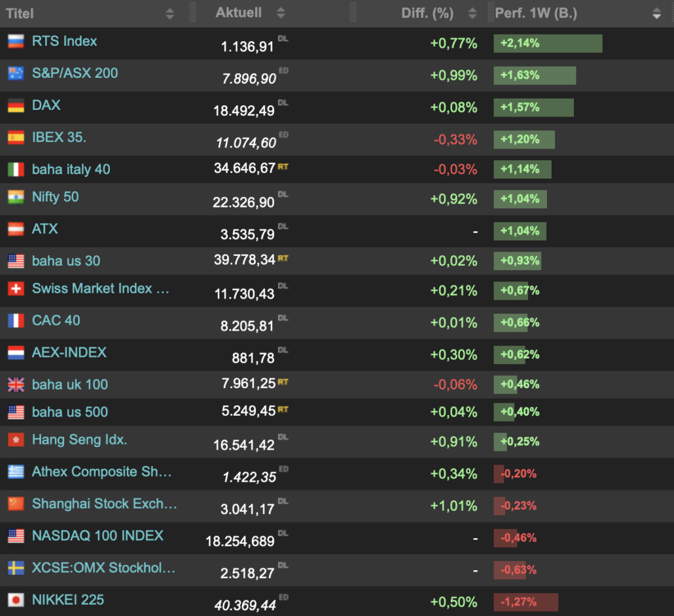Image resolution: width=674 pixels, height=616 pixels.
Task: Select the price 881,78 for AEX-INDEX
Action: pyautogui.click(x=253, y=359)
